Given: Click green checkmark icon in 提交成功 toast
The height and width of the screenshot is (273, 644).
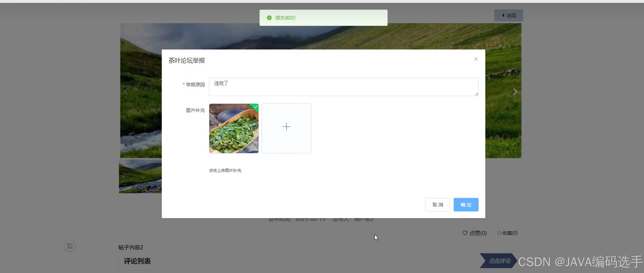Looking at the screenshot, I should click(x=269, y=18).
